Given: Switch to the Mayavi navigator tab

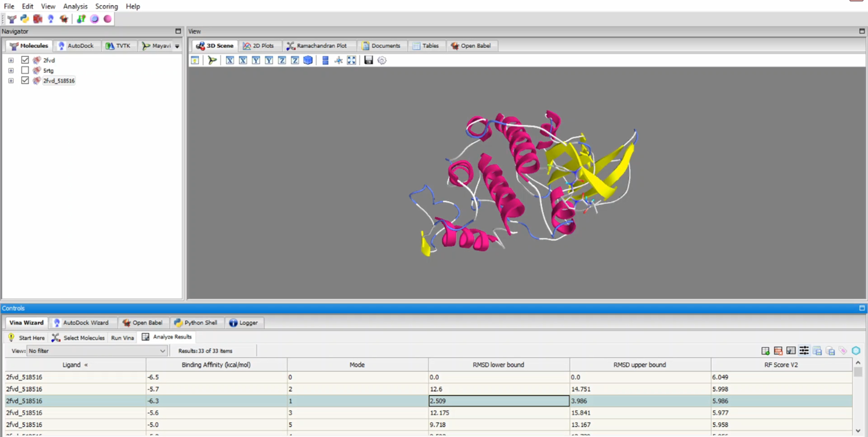Looking at the screenshot, I should 156,46.
